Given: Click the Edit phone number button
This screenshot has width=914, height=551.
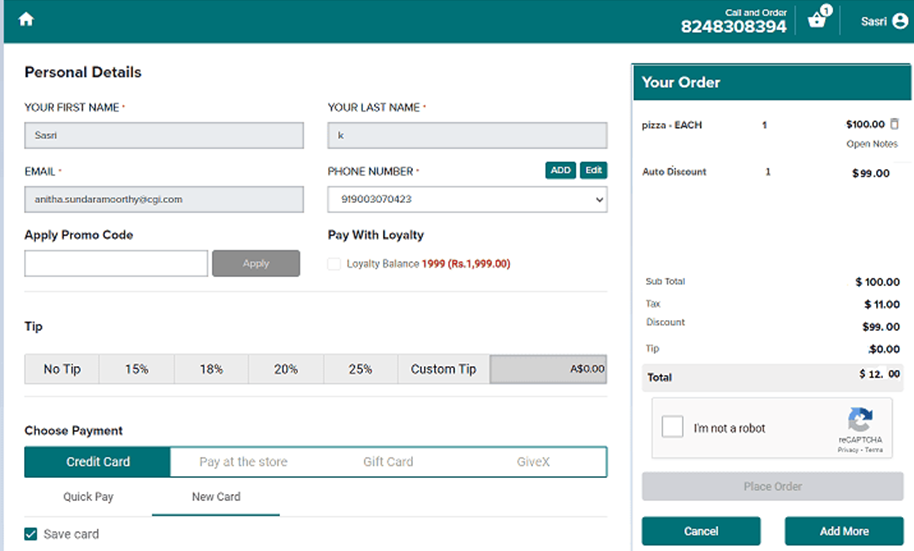Looking at the screenshot, I should pos(593,170).
